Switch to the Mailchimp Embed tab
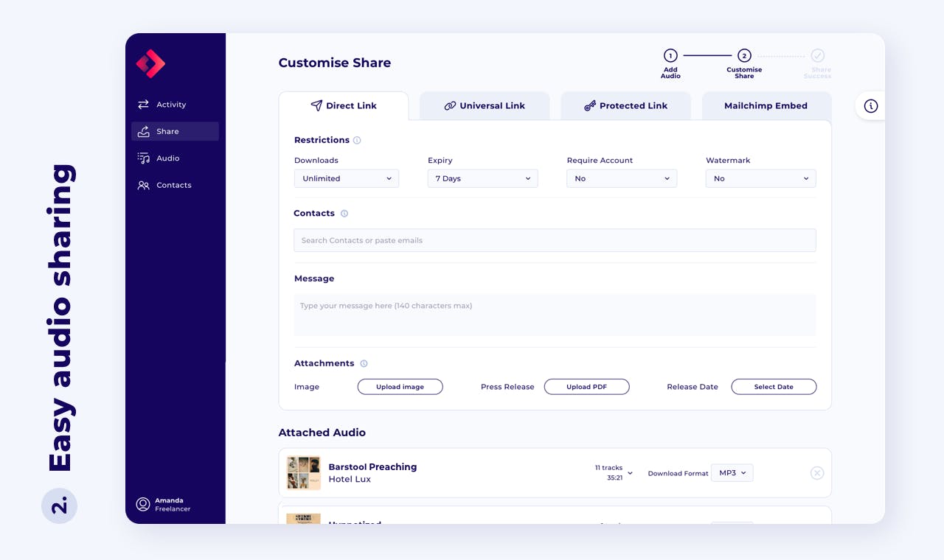 click(x=767, y=106)
